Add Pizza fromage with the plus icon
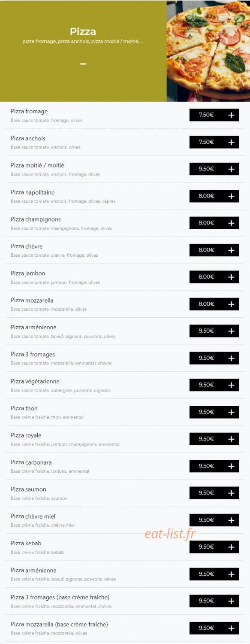This screenshot has height=644, width=250. coord(231,115)
